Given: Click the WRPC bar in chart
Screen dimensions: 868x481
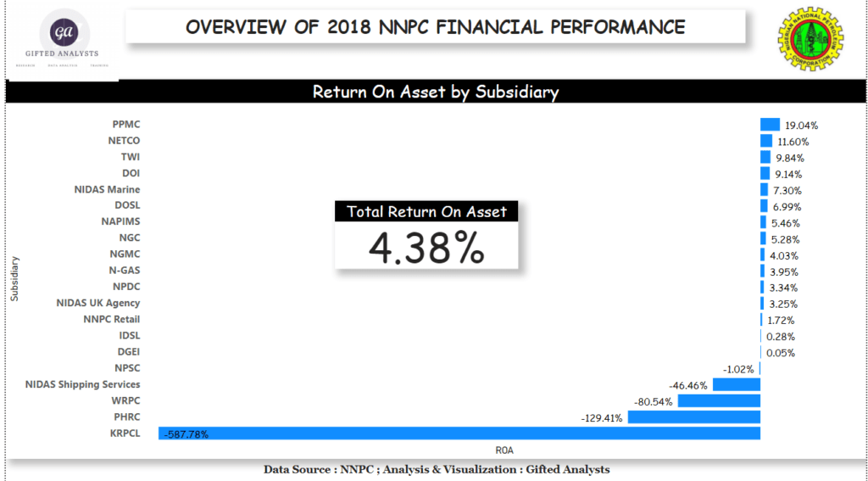Looking at the screenshot, I should click(719, 401).
